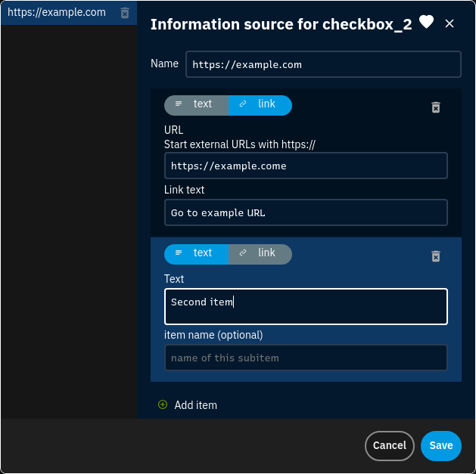The height and width of the screenshot is (474, 476).
Task: Select text type for second item
Action: click(197, 254)
